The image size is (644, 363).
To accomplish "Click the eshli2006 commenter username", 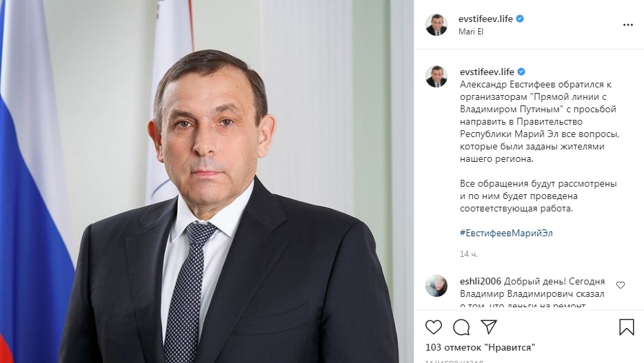I will 481,281.
